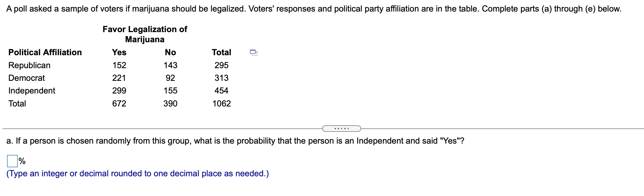Click the No column header
The width and height of the screenshot is (644, 196).
tap(171, 52)
